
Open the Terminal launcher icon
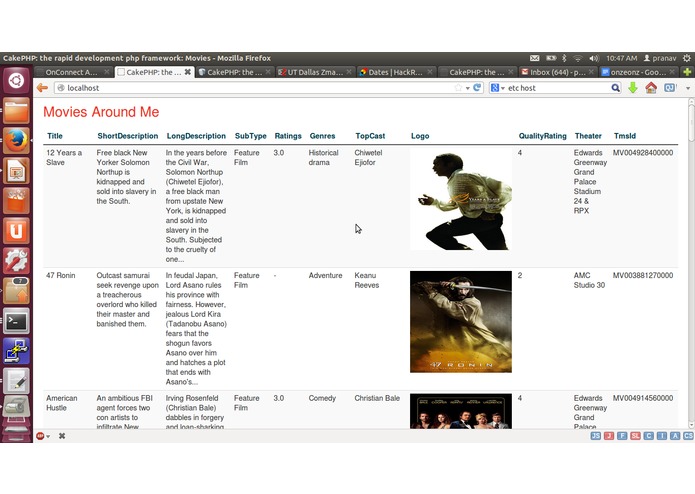(x=16, y=321)
